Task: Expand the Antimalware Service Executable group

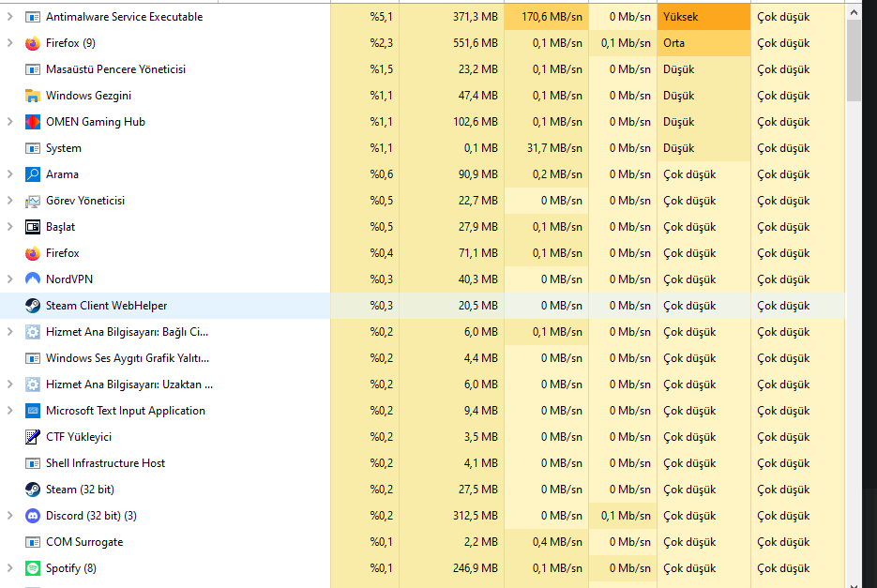Action: coord(9,17)
